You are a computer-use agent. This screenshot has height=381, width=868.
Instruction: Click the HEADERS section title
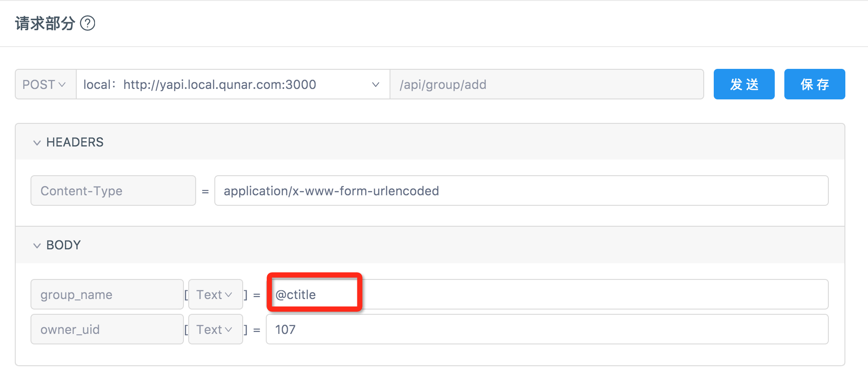(x=75, y=143)
